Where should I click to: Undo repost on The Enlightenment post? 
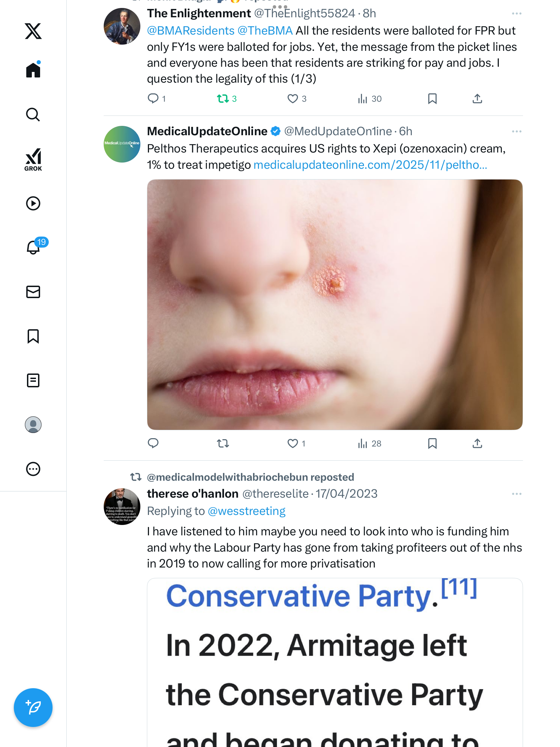coord(223,99)
